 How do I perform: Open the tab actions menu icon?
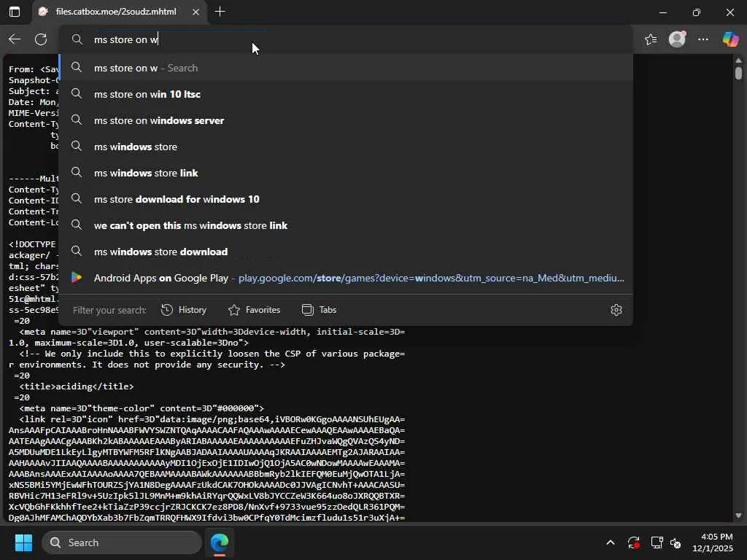(15, 12)
